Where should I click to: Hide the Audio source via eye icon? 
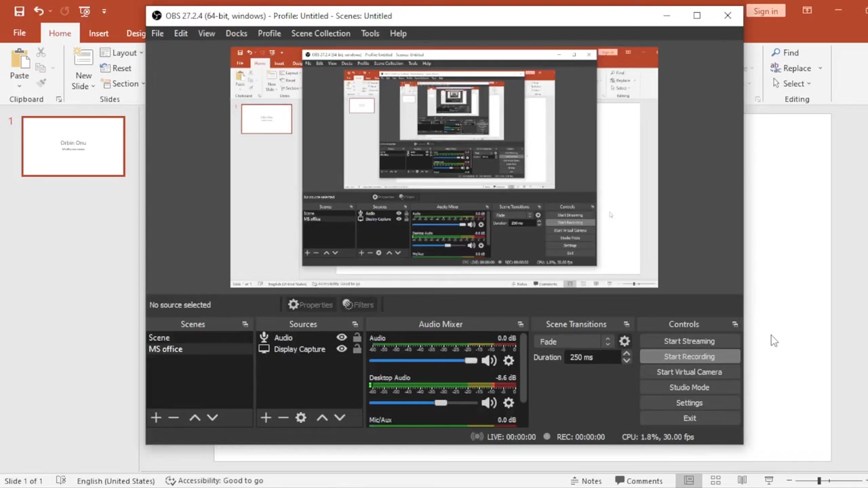coord(342,338)
